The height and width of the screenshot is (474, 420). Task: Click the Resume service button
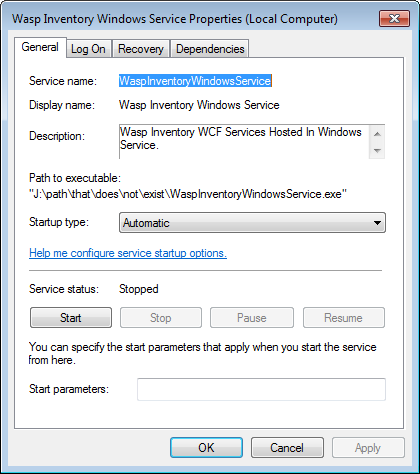point(343,318)
